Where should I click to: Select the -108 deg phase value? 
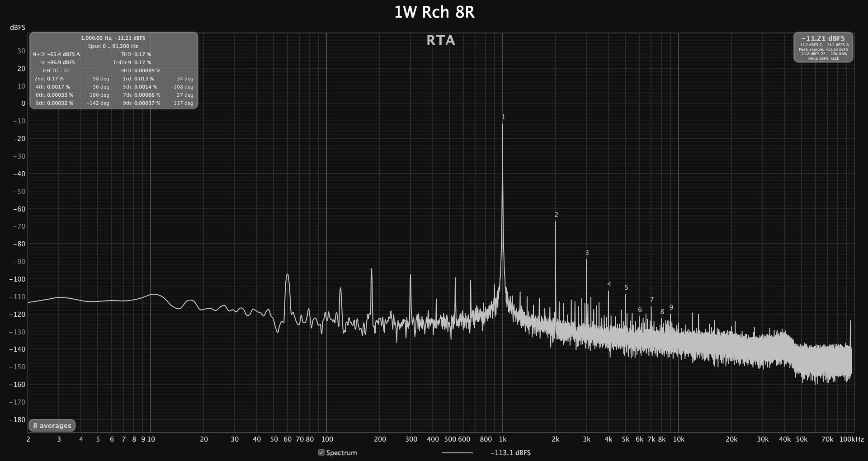[182, 87]
